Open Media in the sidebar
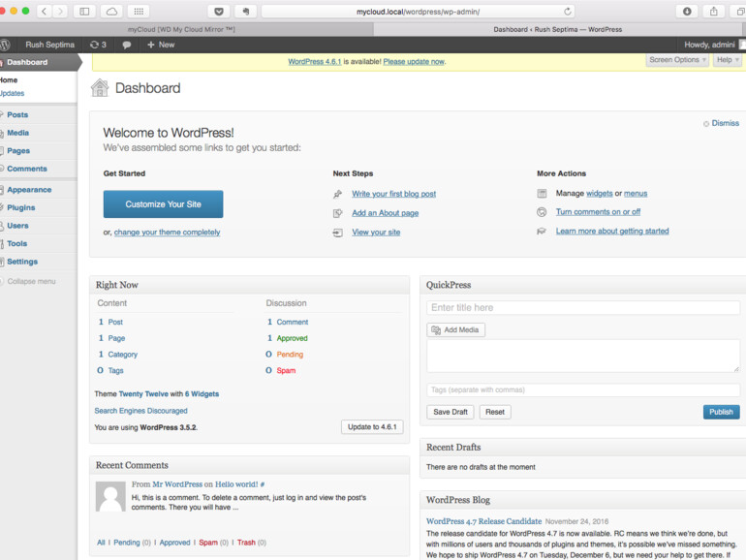 click(18, 133)
